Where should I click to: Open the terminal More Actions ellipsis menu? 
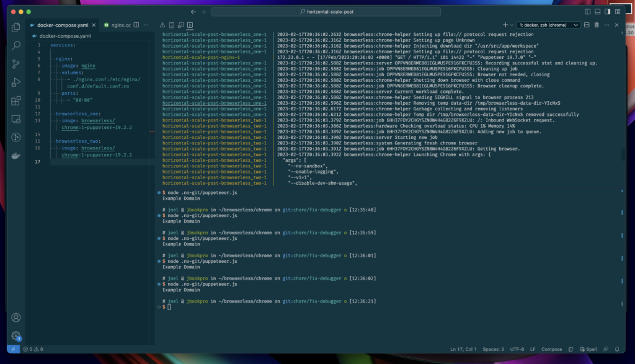click(606, 25)
